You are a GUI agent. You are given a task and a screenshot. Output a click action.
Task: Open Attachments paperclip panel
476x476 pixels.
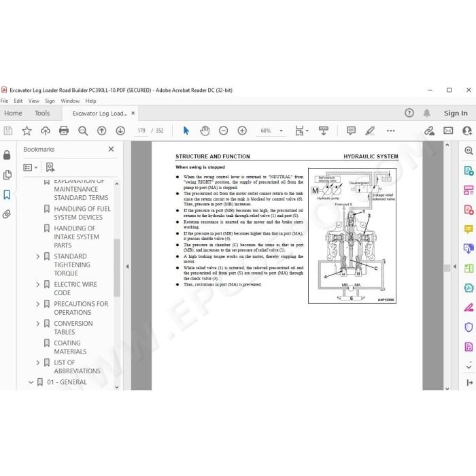(x=7, y=214)
